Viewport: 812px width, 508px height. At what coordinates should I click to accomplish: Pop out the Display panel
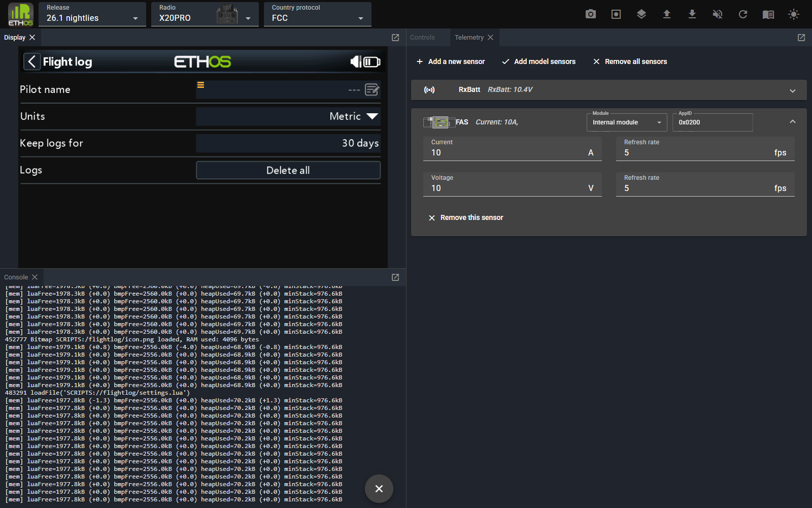[x=395, y=38]
